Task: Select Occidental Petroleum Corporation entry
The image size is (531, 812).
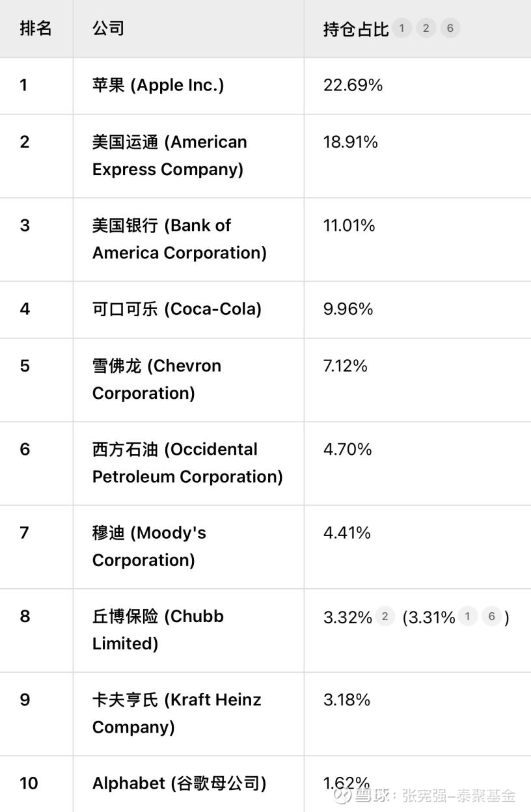Action: [x=187, y=463]
